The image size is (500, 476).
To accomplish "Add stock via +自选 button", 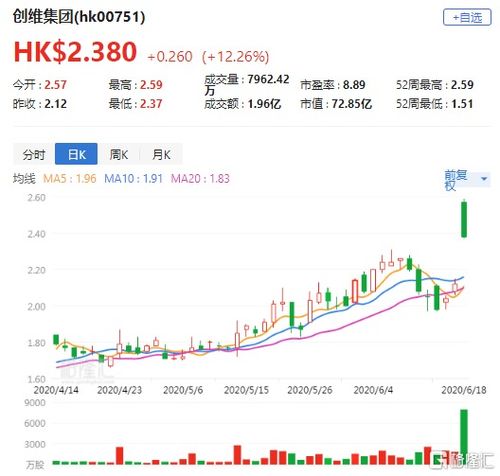I will pyautogui.click(x=467, y=17).
